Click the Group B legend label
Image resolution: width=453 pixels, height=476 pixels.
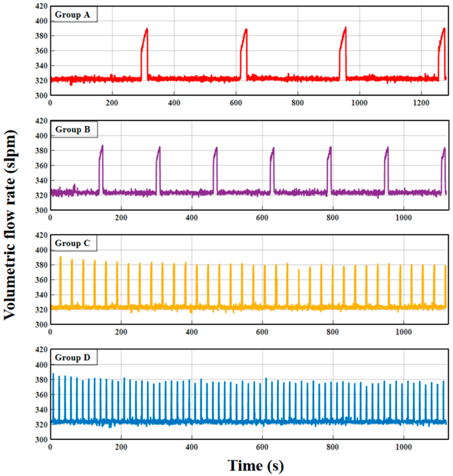[x=73, y=130]
